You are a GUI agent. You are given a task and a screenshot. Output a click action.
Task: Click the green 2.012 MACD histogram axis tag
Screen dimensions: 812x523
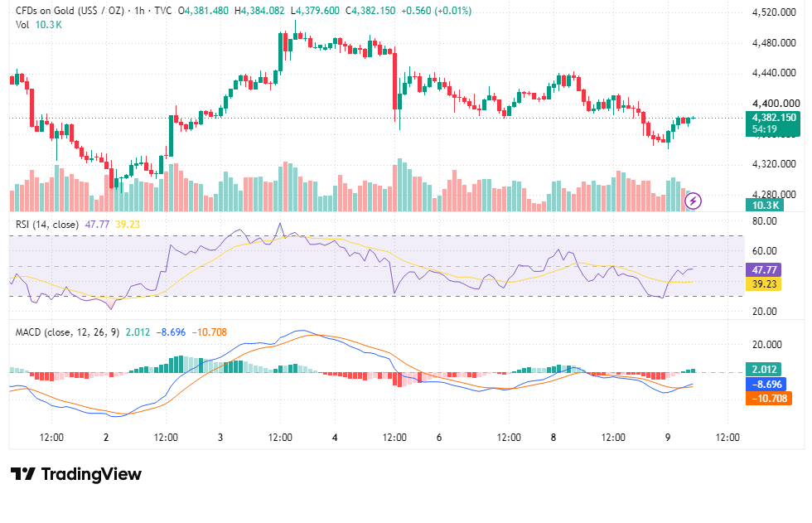[x=763, y=369]
